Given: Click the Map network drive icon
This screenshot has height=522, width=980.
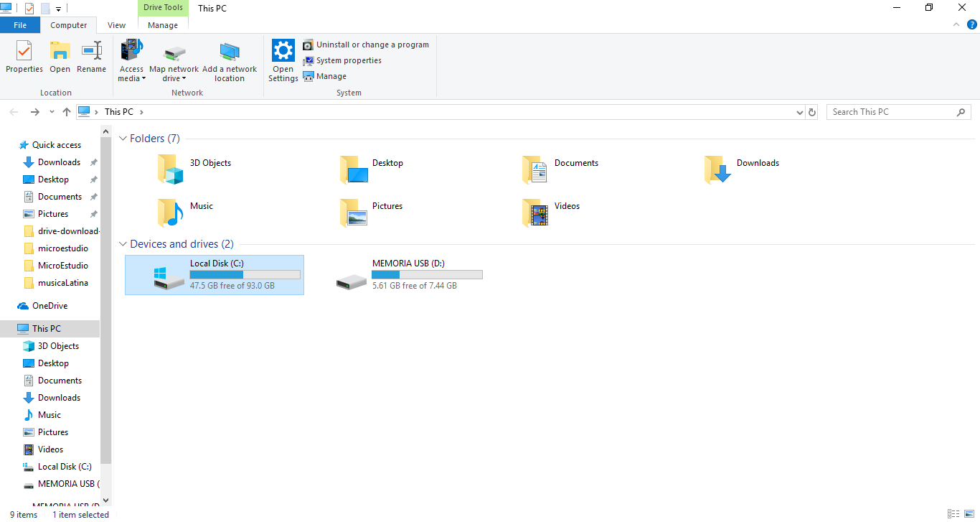Looking at the screenshot, I should [x=174, y=53].
